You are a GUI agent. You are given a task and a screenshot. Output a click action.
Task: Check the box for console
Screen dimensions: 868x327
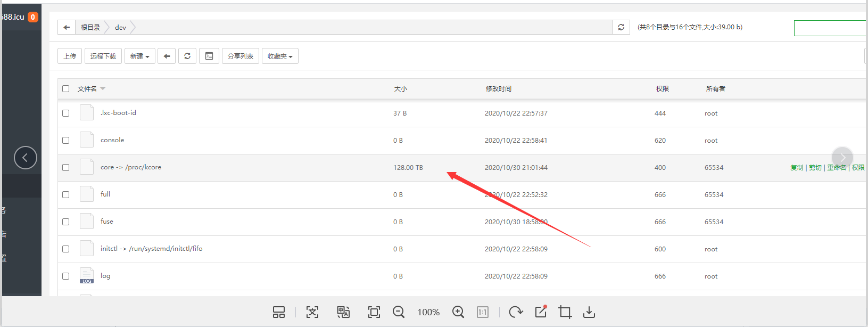click(x=66, y=141)
